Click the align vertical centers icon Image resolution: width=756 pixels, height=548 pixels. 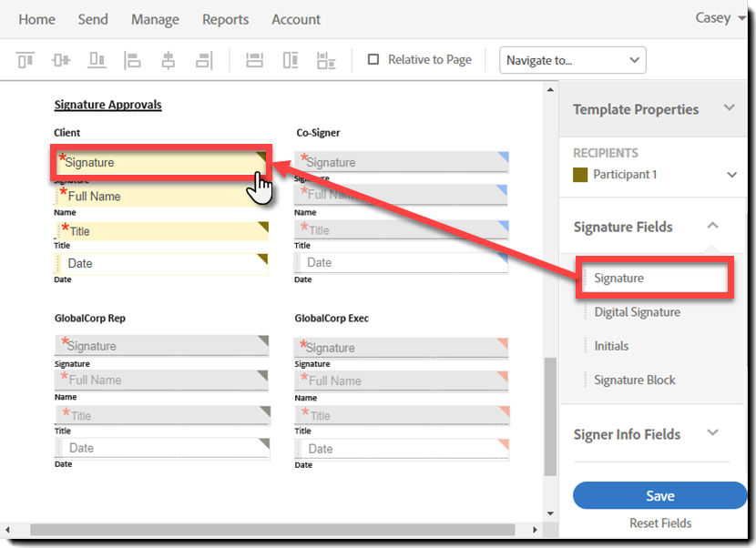click(x=61, y=60)
